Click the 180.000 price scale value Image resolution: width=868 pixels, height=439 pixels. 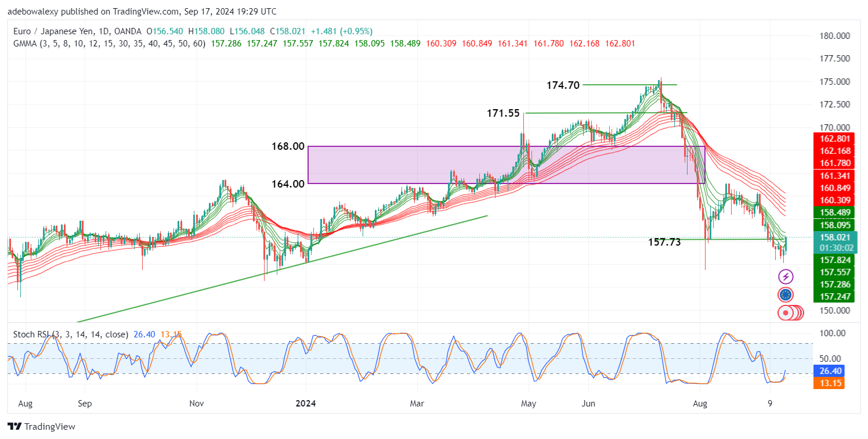(834, 36)
